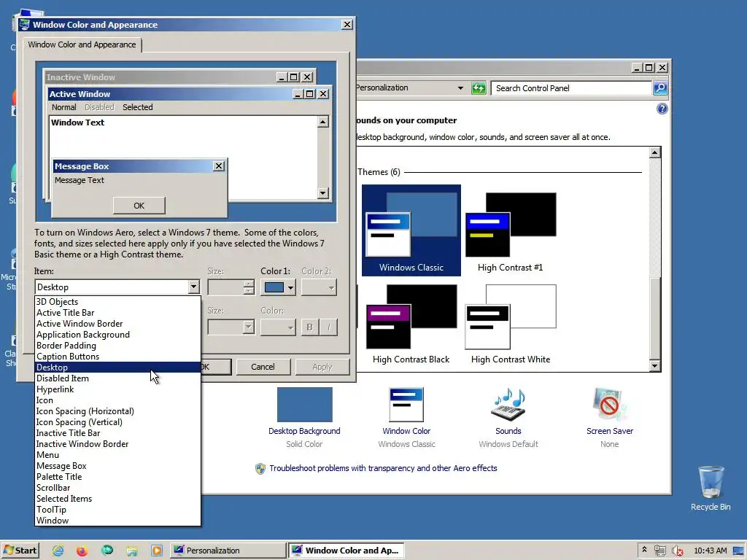Screen dimensions: 747x560
Task: Select highlighted 'Desktop' entry in list
Action: point(117,367)
